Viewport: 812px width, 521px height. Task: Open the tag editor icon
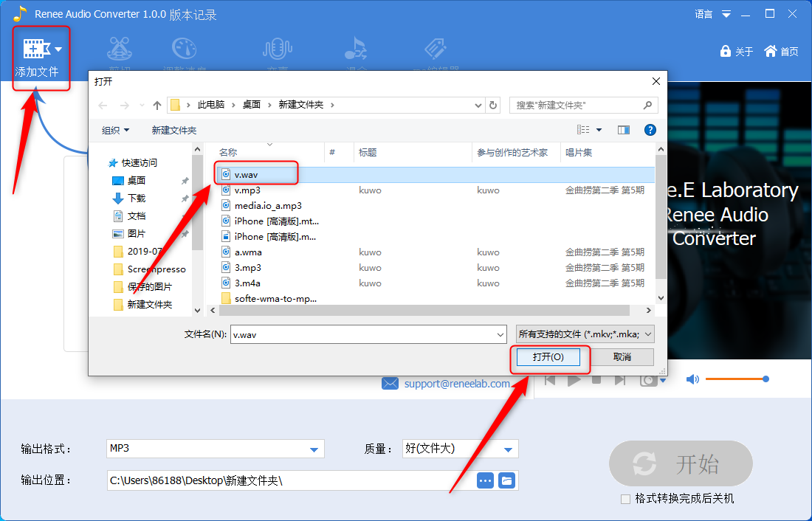pos(436,49)
